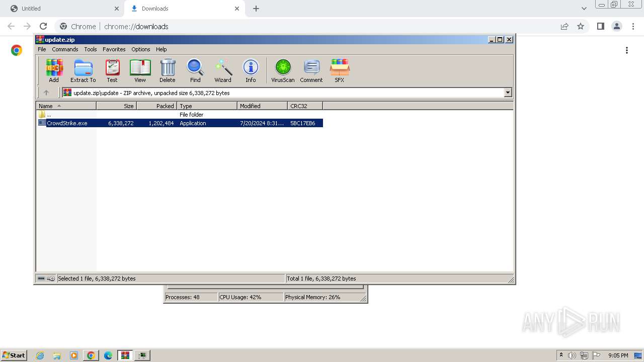Sort by the Packed column header
The height and width of the screenshot is (362, 644).
click(156, 106)
